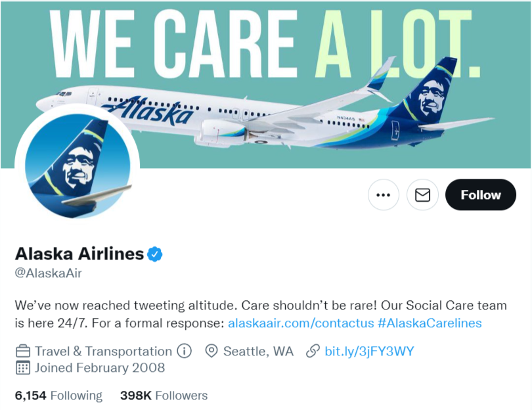Screen dimensions: 532x410
Task: Open the bit.ly/3jFY3WY link
Action: (369, 352)
